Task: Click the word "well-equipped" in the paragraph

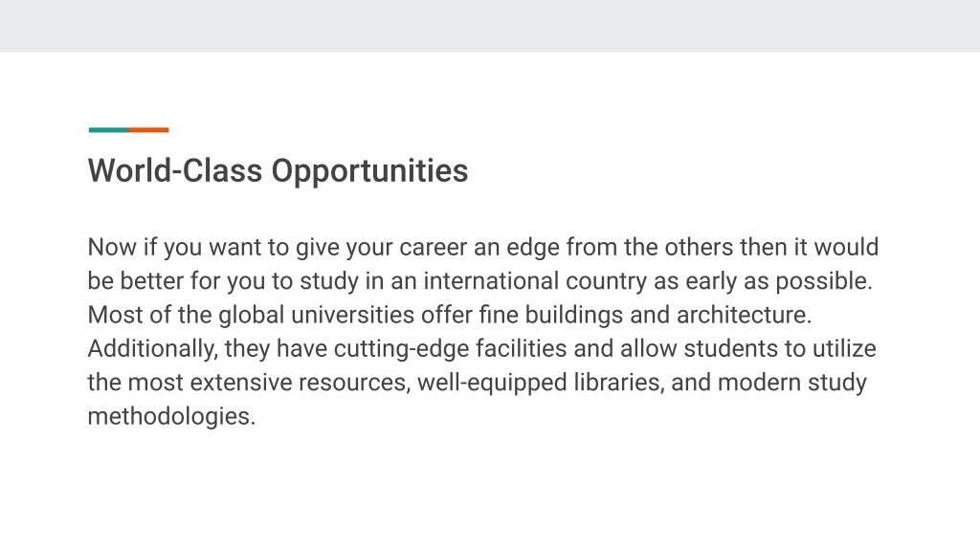Action: (492, 383)
